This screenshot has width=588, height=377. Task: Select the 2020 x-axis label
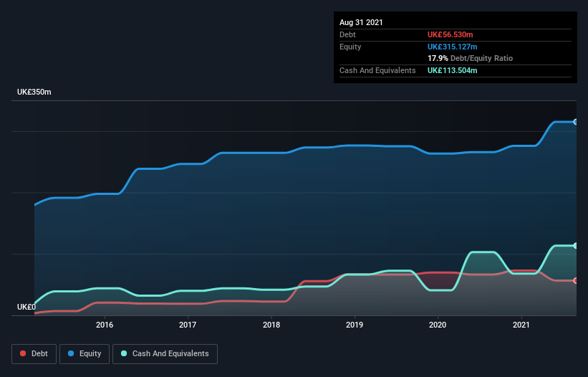click(x=438, y=325)
